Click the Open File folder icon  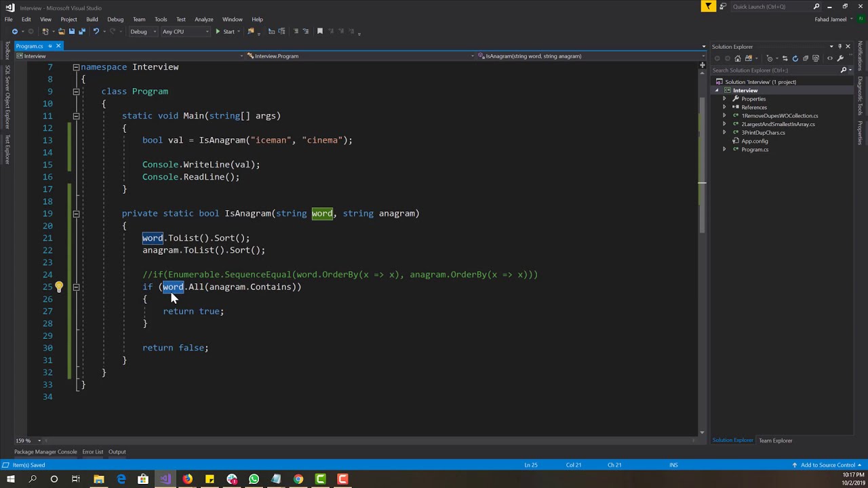pos(62,31)
